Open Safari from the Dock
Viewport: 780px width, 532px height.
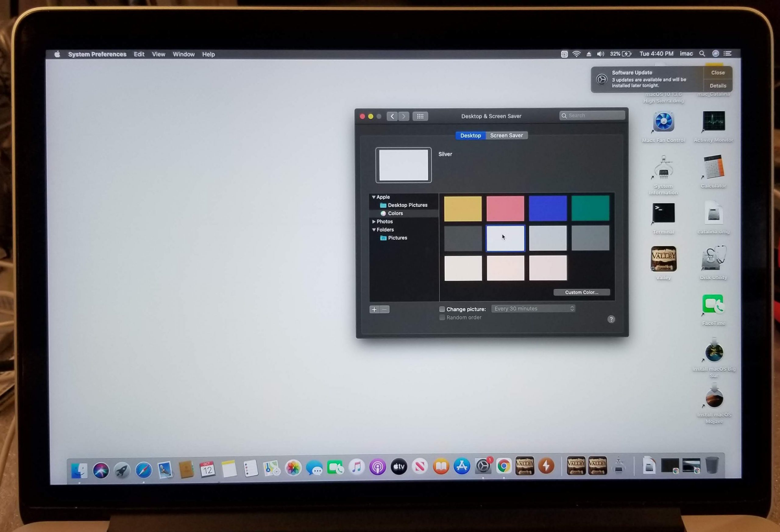143,470
